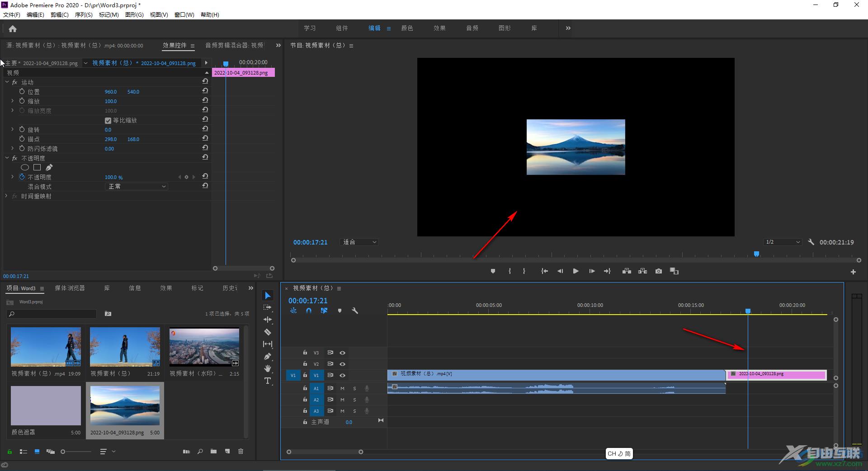
Task: Select the Selection tool arrow
Action: (268, 295)
